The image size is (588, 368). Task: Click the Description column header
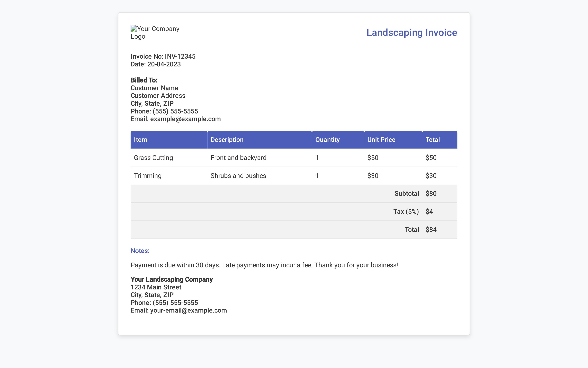click(260, 140)
